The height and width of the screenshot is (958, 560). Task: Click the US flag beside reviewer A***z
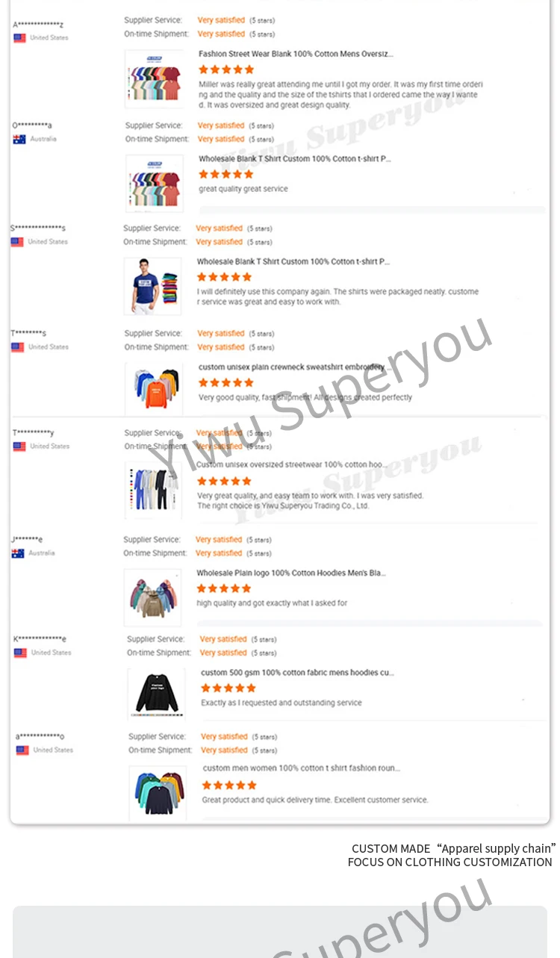click(x=19, y=38)
